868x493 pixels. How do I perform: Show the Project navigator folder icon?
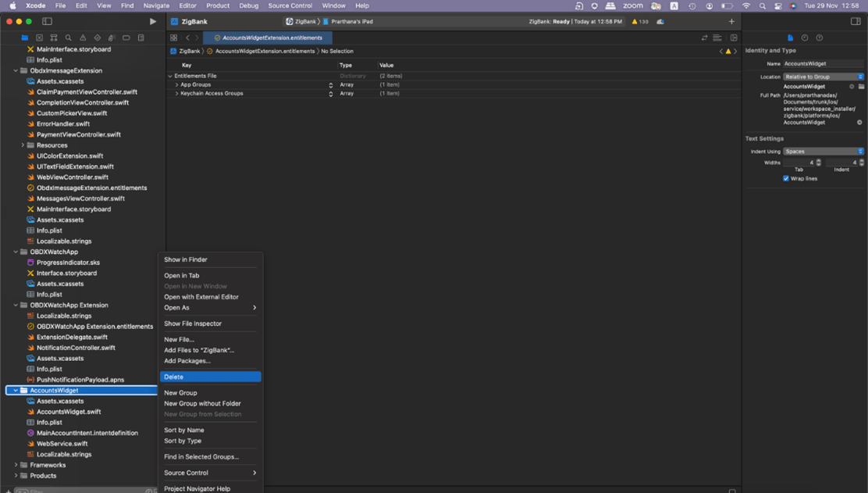(25, 38)
